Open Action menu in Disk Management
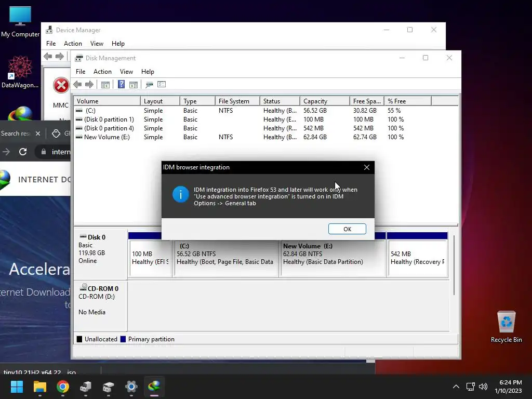 (102, 72)
